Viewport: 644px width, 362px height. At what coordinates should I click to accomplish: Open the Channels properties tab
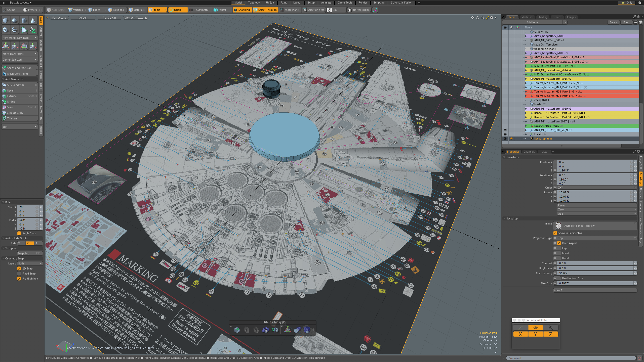pyautogui.click(x=529, y=152)
